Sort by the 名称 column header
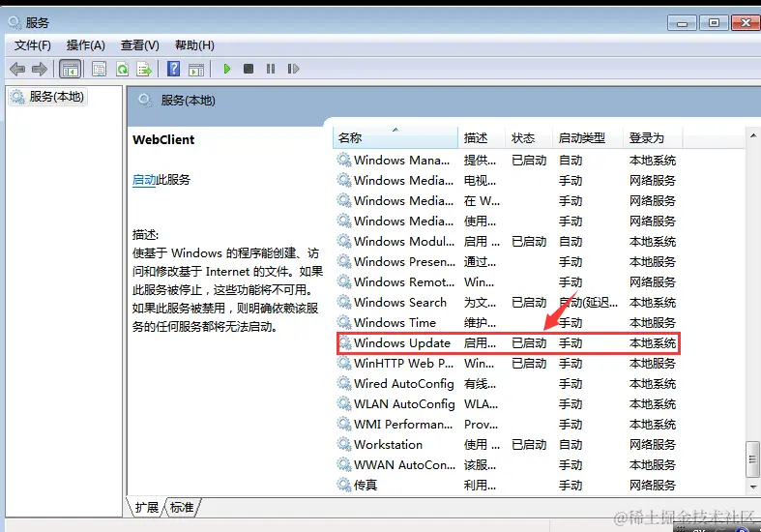Screen dimensions: 761x532 click(x=395, y=138)
